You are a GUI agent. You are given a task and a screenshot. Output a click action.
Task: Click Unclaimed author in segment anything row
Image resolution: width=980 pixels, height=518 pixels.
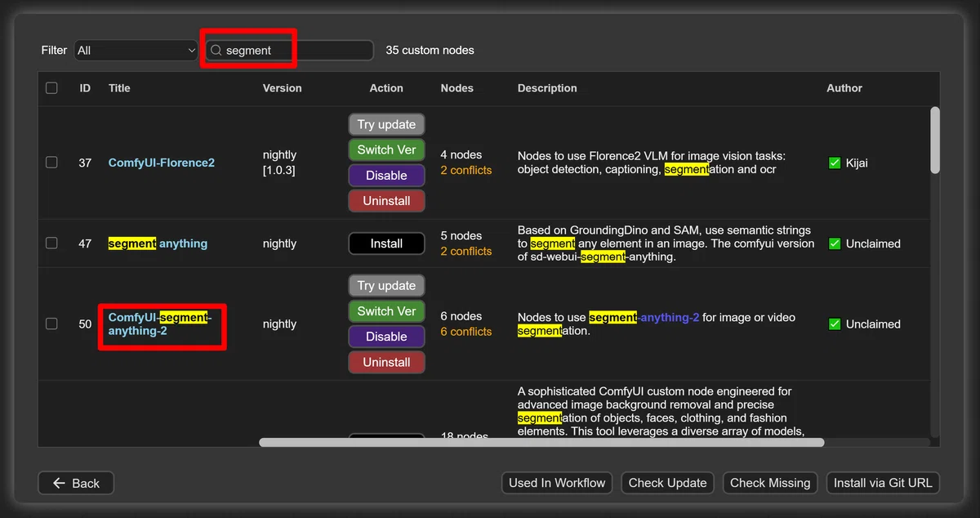pyautogui.click(x=873, y=243)
